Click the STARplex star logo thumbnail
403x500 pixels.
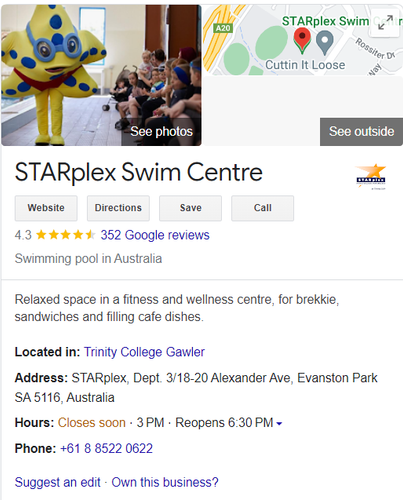click(371, 176)
